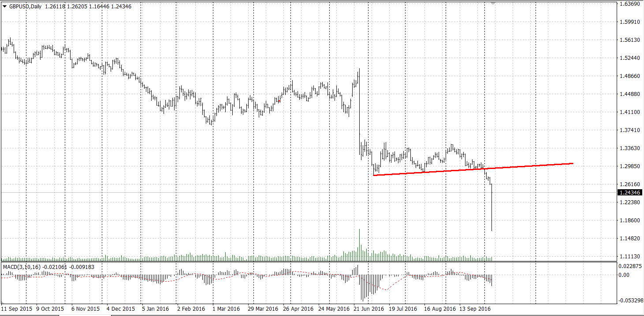This screenshot has width=644, height=316.
Task: Click the 29 Mar 2016 date label
Action: tap(263, 309)
